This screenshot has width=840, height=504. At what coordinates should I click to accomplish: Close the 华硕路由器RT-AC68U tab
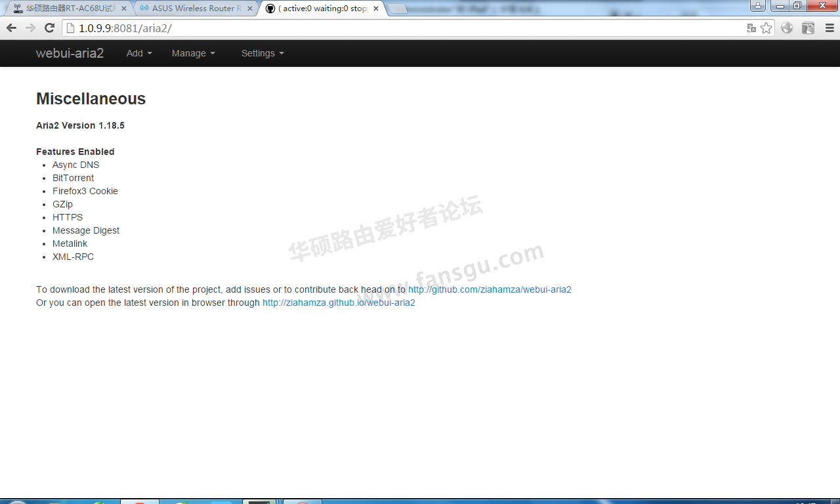tap(123, 9)
